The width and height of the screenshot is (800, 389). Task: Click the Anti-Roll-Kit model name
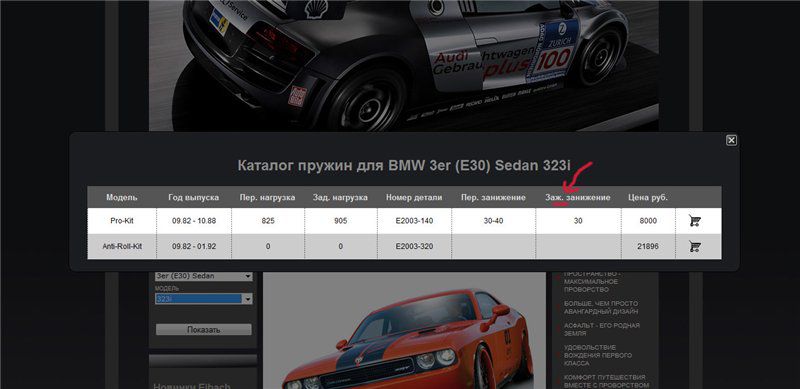click(122, 246)
